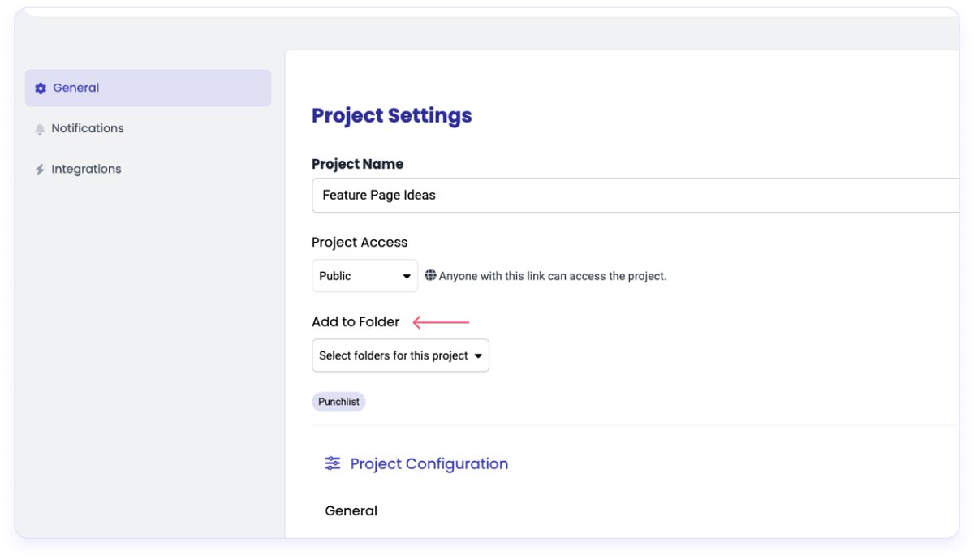Click the Project Configuration heading
Image resolution: width=974 pixels, height=560 pixels.
[x=429, y=463]
